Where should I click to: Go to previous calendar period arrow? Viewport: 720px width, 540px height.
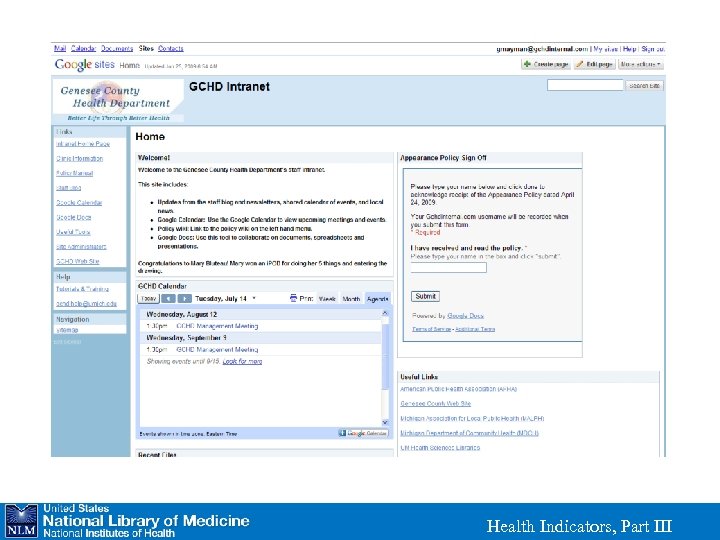169,299
